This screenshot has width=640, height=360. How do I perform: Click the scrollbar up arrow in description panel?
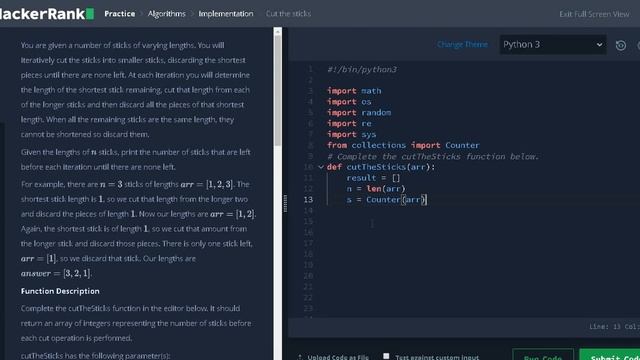coord(278,31)
